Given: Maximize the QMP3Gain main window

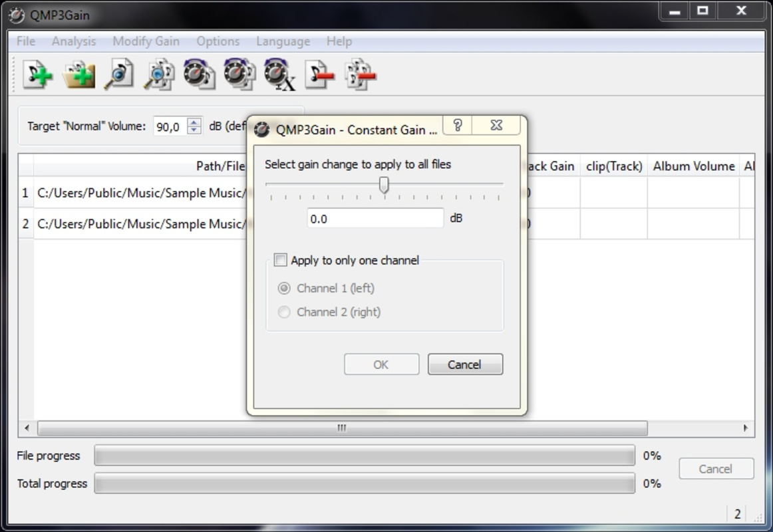Looking at the screenshot, I should 703,11.
